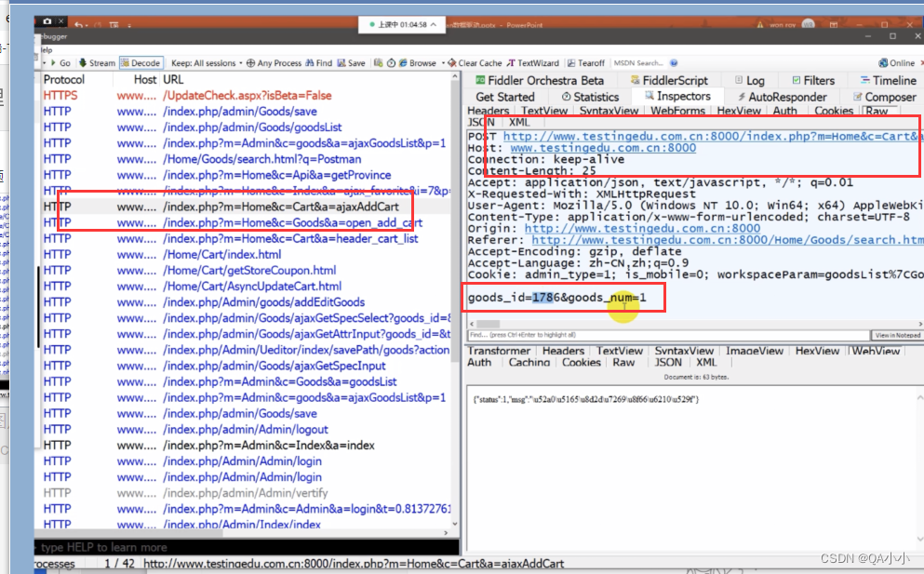Click the QuickExec 'type HELP to learn more' box
924x574 pixels.
[x=247, y=547]
